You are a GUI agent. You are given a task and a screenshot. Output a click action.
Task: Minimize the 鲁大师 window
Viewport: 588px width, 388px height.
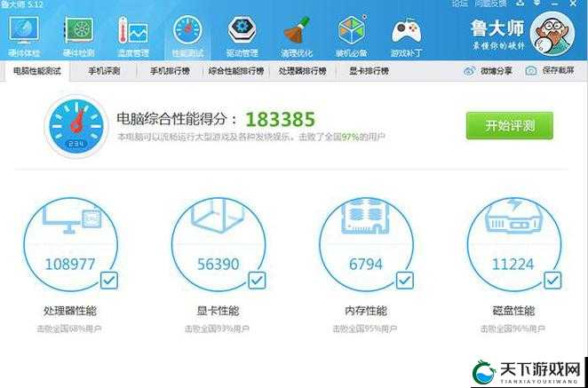554,4
